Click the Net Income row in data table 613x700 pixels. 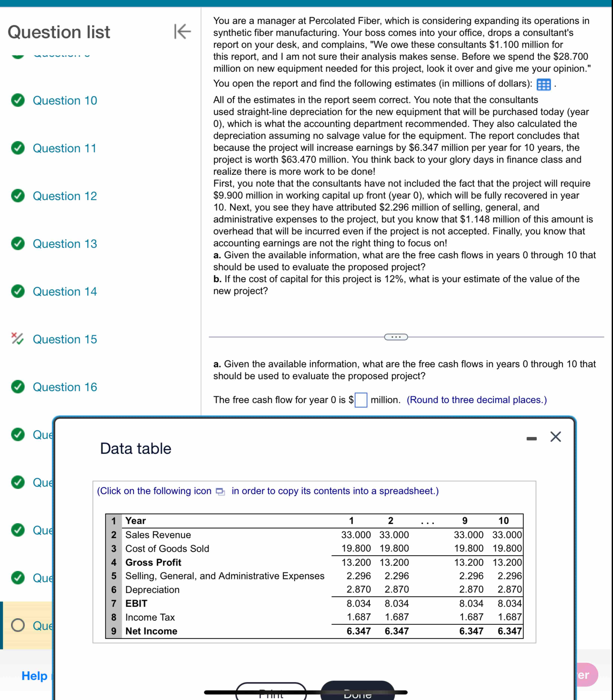point(151,631)
